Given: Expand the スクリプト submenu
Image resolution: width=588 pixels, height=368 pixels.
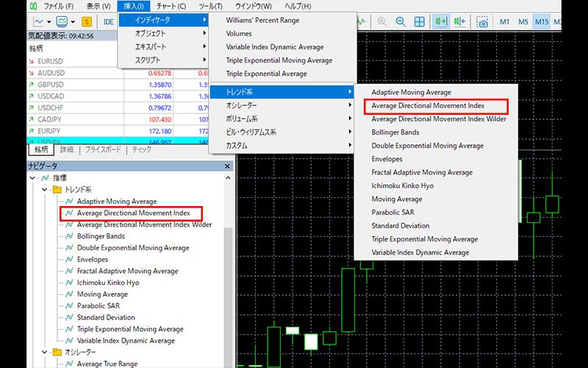Looking at the screenshot, I should tap(163, 60).
